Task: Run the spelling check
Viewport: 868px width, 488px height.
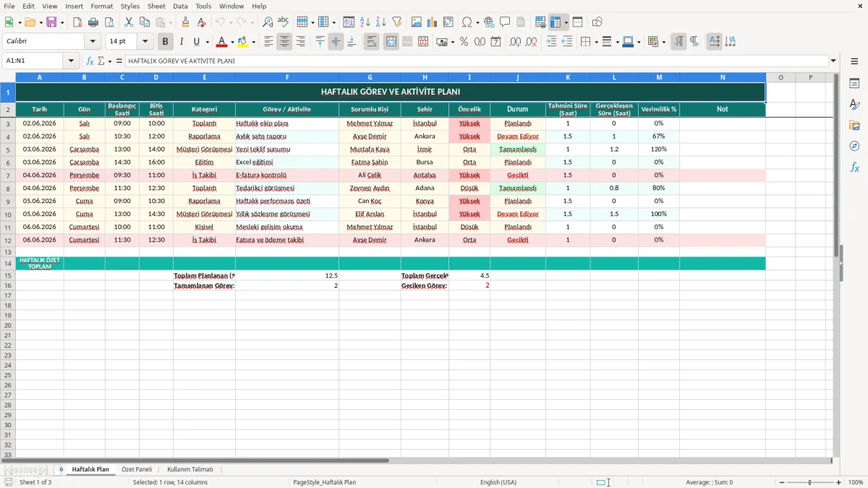Action: pyautogui.click(x=284, y=22)
